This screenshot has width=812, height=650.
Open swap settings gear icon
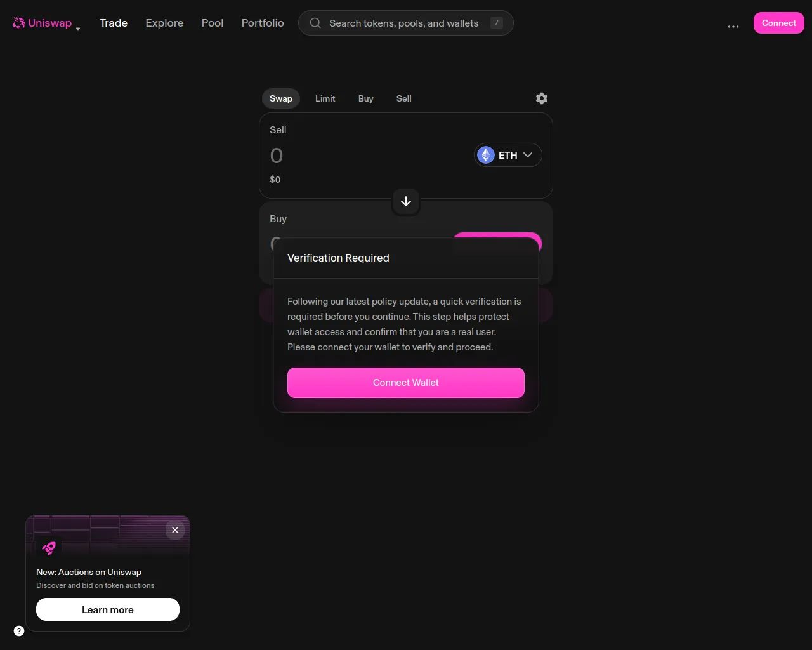tap(542, 98)
